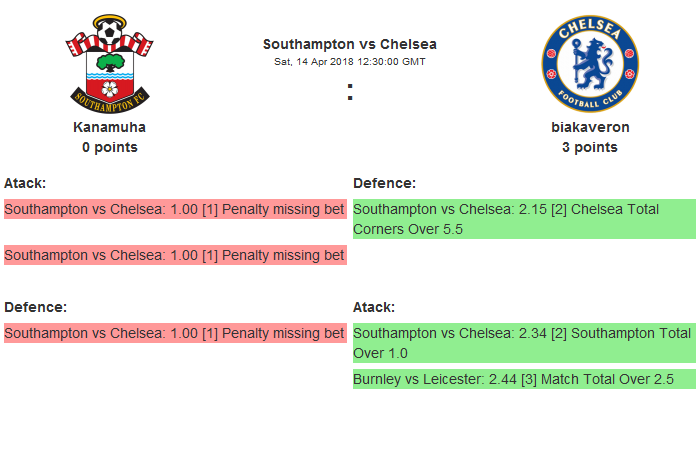Click the Defence heading above biakaveron's bets

384,183
